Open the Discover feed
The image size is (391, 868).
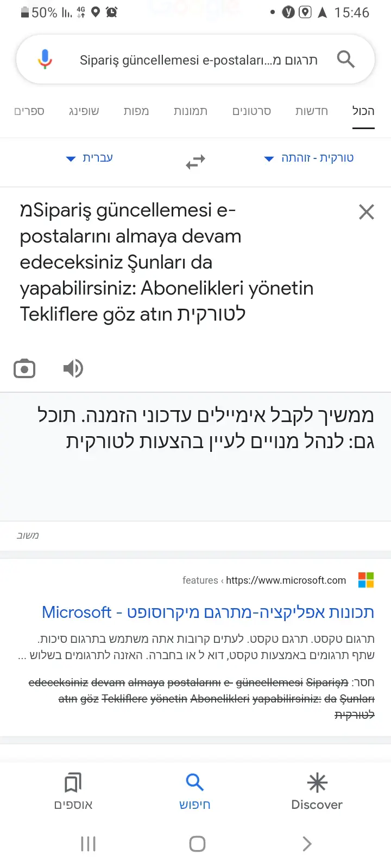pyautogui.click(x=317, y=792)
